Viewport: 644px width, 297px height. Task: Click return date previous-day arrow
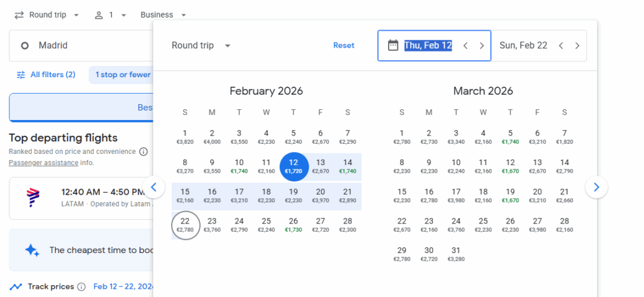click(561, 45)
